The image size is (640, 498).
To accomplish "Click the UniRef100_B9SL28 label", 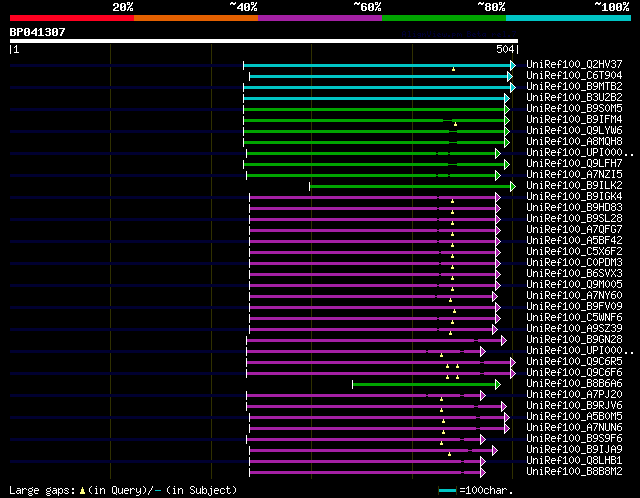I will [574, 218].
